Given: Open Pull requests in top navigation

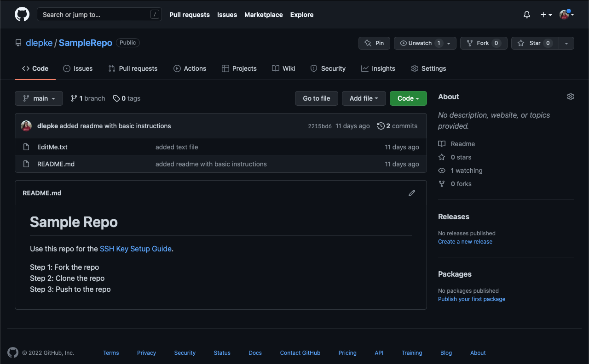Looking at the screenshot, I should (190, 15).
